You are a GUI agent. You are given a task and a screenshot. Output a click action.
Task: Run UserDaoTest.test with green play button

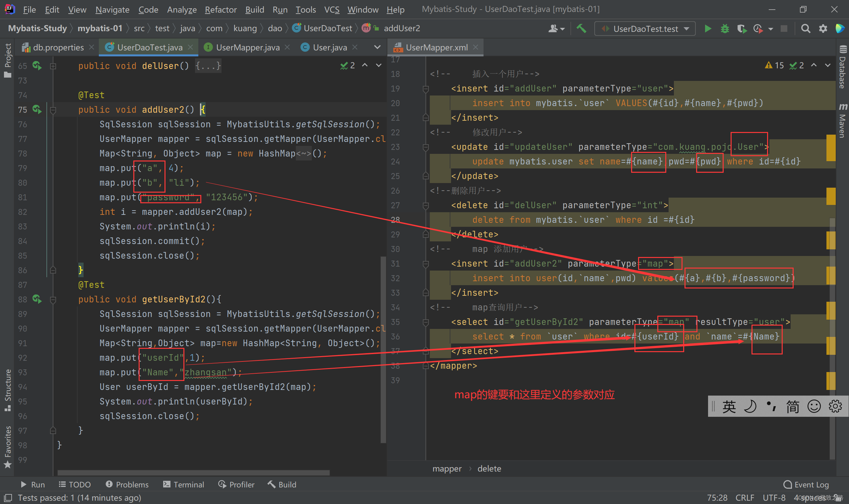coord(708,29)
